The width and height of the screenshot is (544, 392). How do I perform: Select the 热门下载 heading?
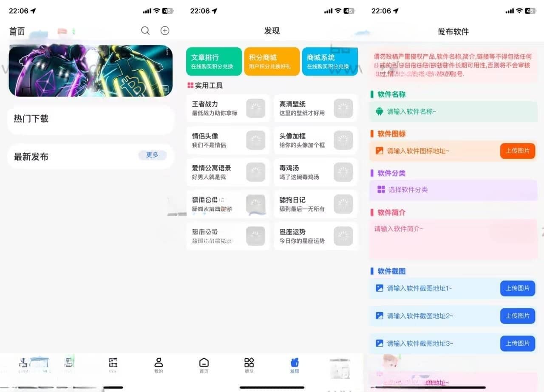tap(31, 119)
